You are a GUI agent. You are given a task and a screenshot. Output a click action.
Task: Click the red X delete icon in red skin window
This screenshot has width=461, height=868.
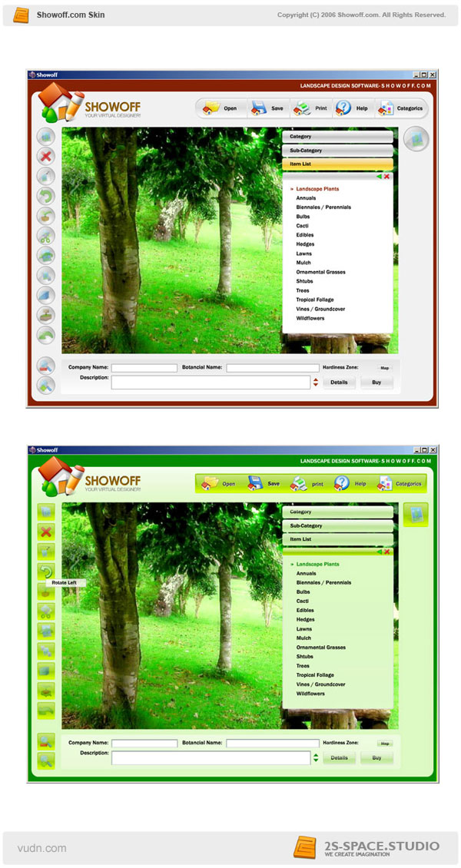46,157
